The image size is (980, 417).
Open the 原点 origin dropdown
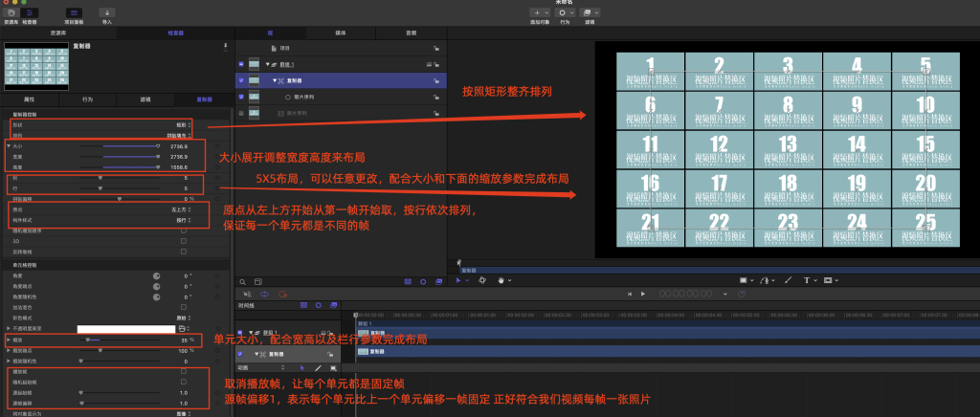click(180, 208)
